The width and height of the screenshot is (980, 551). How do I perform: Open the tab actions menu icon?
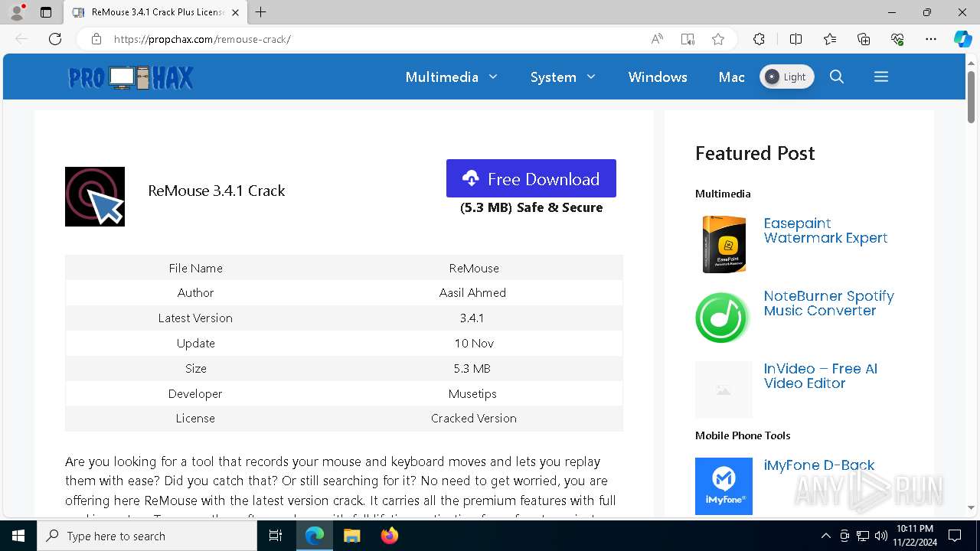coord(46,12)
